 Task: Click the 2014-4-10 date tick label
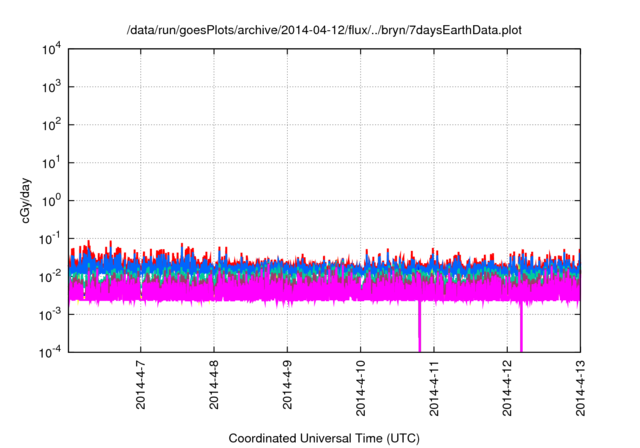pos(360,388)
